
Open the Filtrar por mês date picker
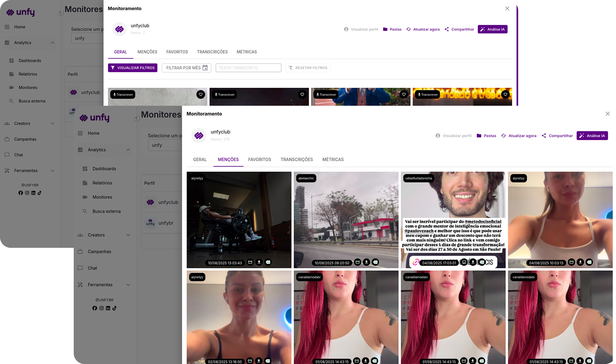click(x=186, y=68)
